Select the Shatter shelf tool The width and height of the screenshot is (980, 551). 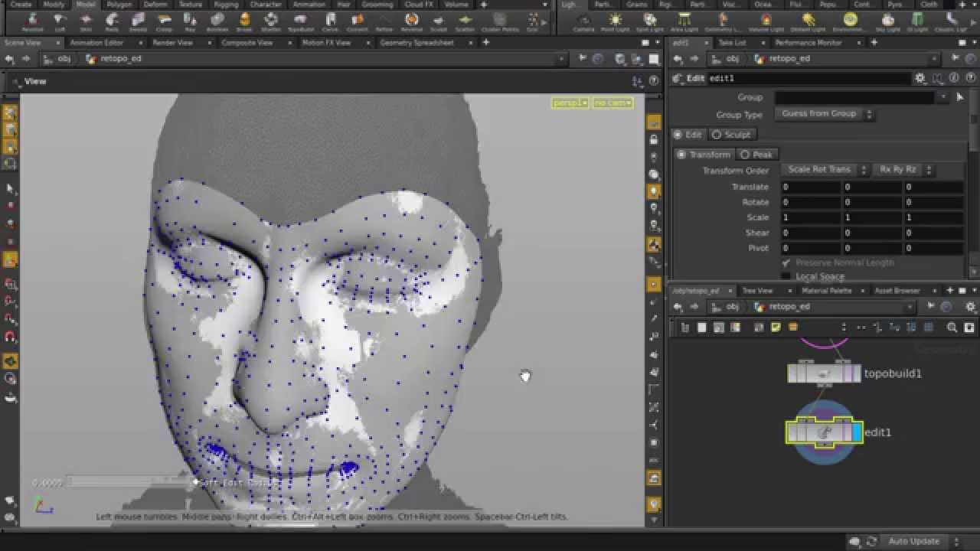271,21
